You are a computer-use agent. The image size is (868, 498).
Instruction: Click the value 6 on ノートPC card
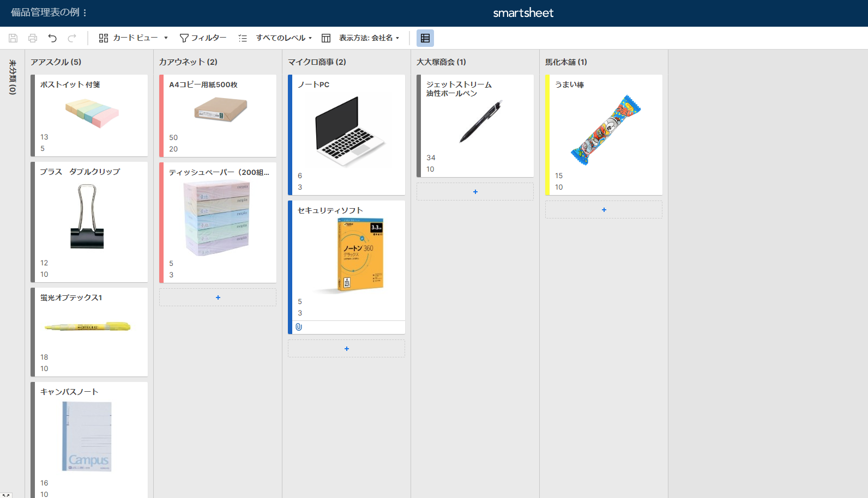[300, 175]
